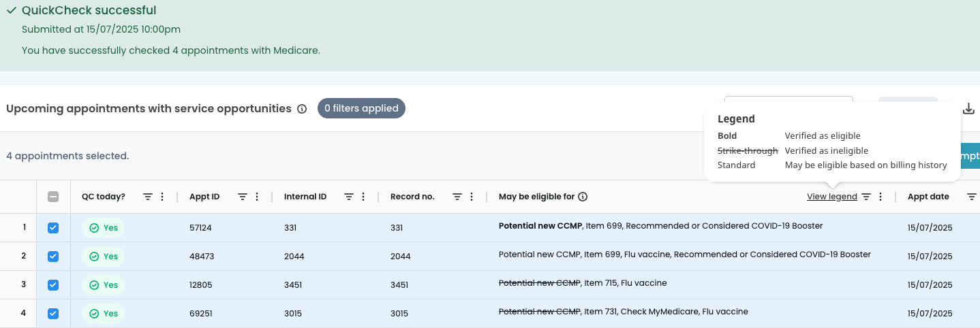
Task: Open May be eligible for column menu
Action: click(x=881, y=197)
